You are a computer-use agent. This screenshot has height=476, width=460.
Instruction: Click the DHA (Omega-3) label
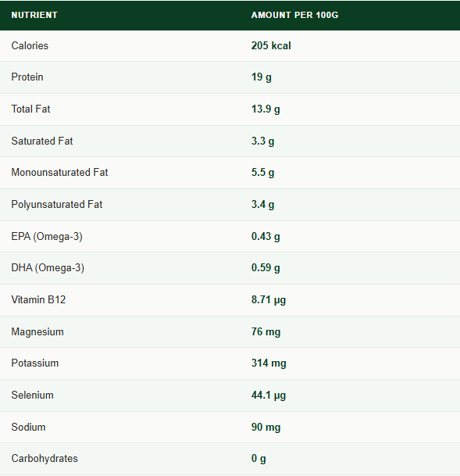(48, 268)
